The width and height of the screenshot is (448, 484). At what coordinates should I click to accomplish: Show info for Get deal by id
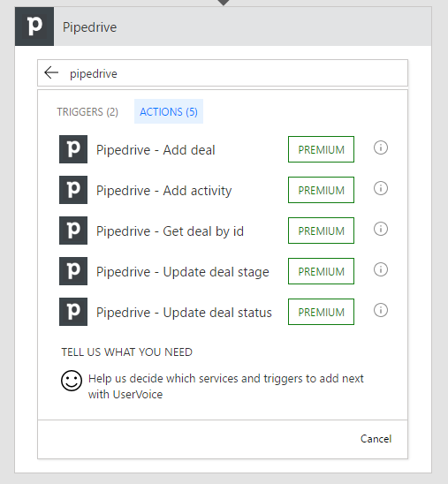point(381,229)
